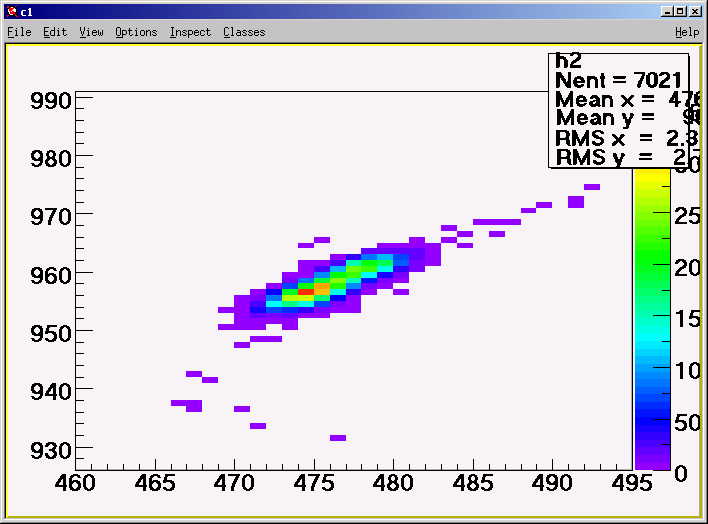
Task: Click the x-axis label 485
Action: point(473,483)
